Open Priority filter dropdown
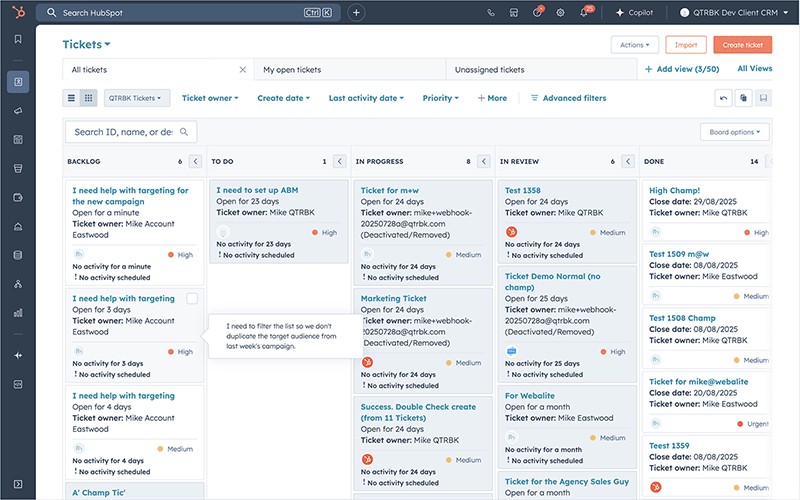The width and height of the screenshot is (800, 500). [440, 98]
